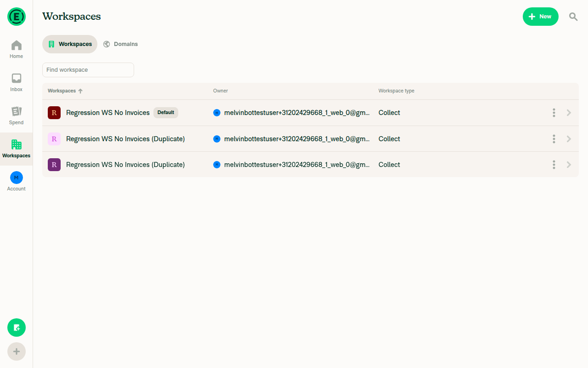Image resolution: width=588 pixels, height=368 pixels.
Task: Click owner avatar in purple duplicate row
Action: click(217, 165)
